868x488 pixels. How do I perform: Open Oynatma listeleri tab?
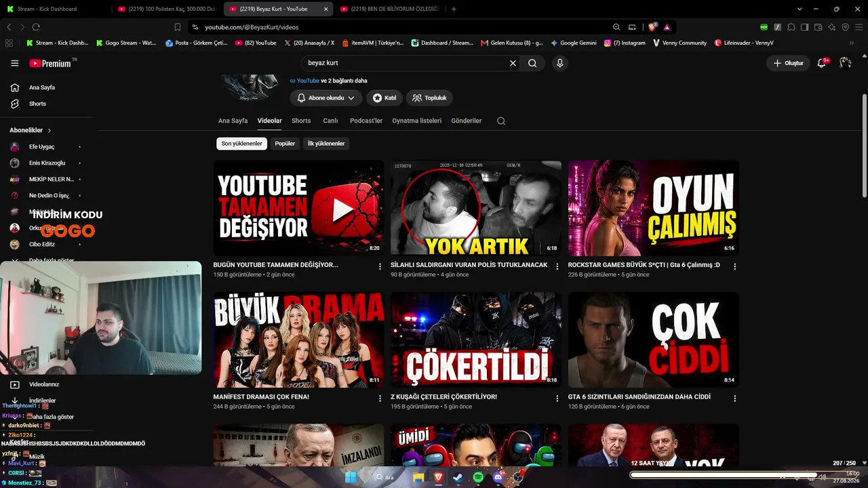(417, 121)
